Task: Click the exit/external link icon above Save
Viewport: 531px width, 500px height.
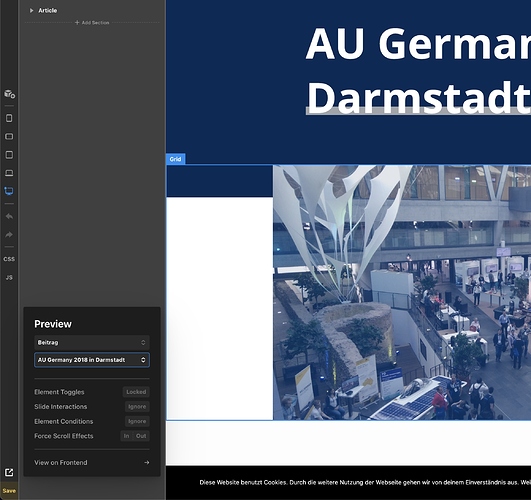Action: [x=9, y=472]
